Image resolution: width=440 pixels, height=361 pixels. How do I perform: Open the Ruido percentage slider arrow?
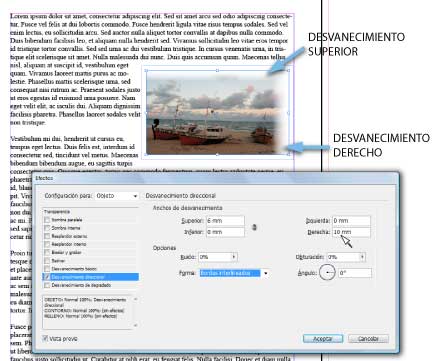(x=234, y=257)
